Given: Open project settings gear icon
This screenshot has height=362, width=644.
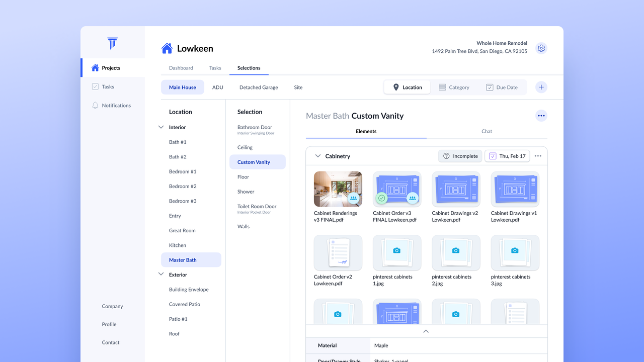Looking at the screenshot, I should point(541,48).
